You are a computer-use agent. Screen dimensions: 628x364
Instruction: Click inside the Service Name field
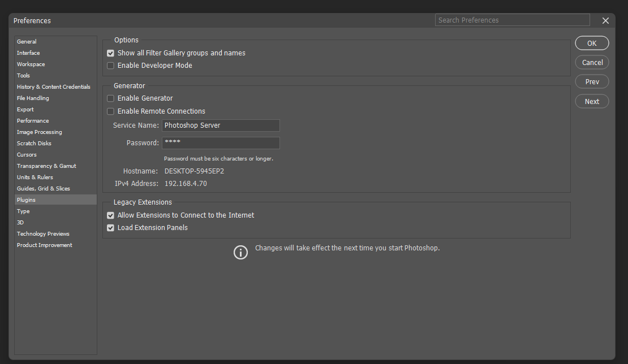click(221, 125)
